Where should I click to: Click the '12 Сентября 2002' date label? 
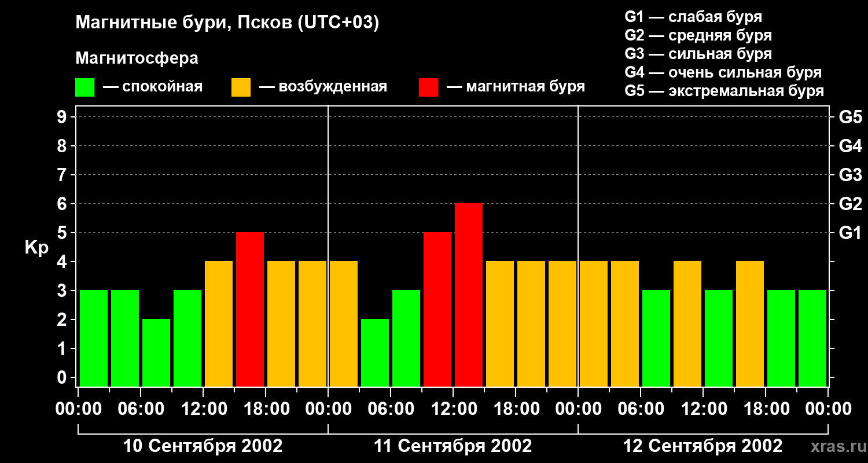703,446
